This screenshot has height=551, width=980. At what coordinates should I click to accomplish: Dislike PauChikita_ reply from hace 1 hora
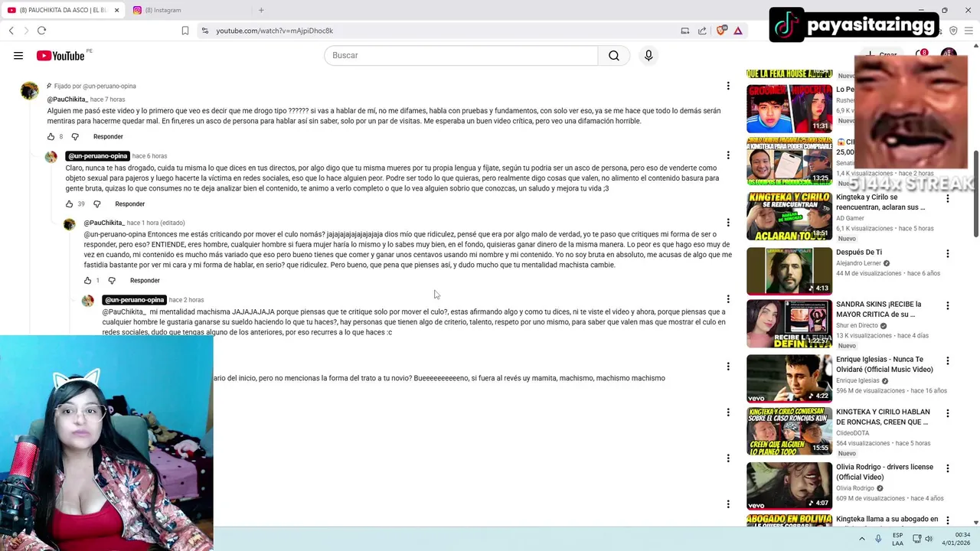point(112,281)
